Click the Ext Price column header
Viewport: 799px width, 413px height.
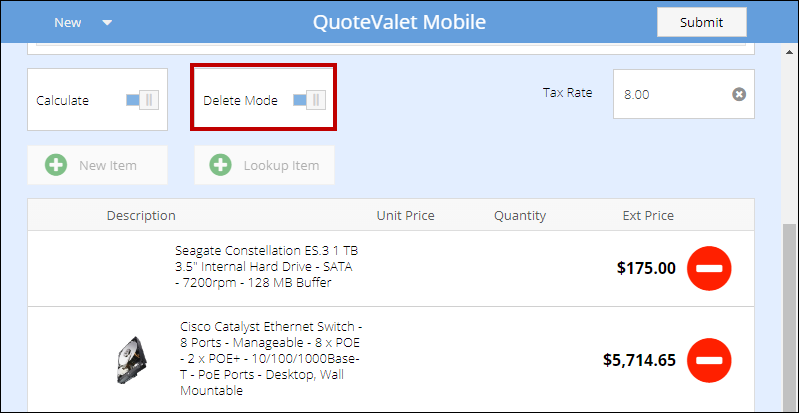(648, 215)
